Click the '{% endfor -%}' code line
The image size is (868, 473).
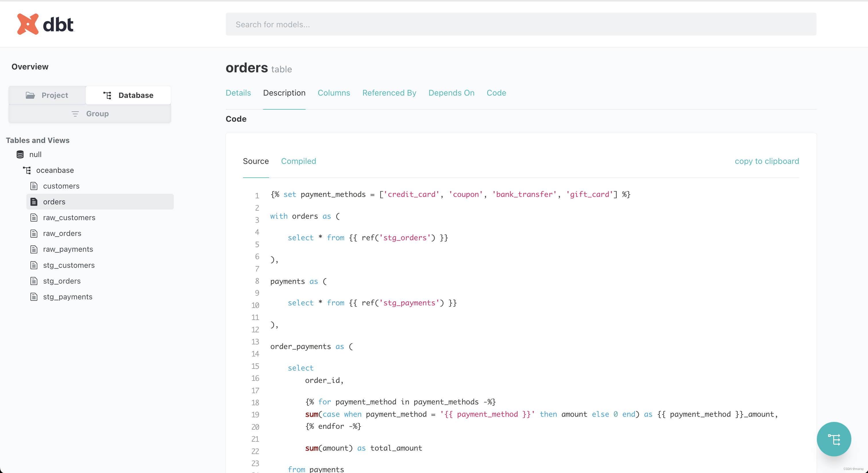(x=333, y=426)
